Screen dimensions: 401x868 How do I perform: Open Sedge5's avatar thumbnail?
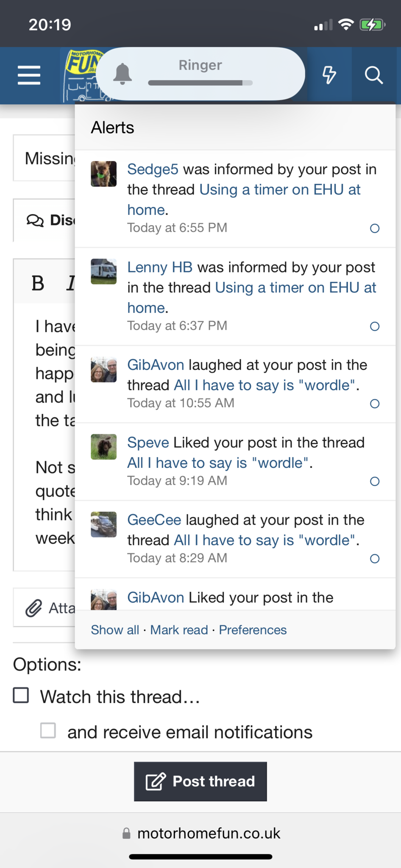(x=103, y=174)
